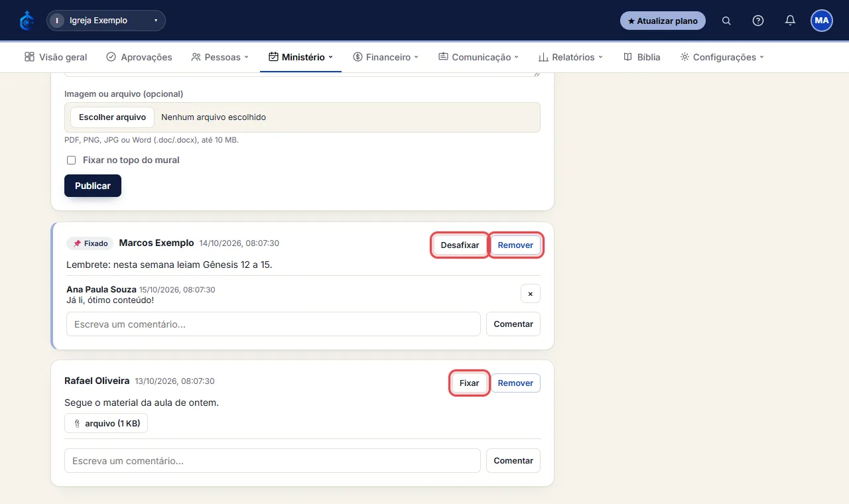Expand the Financeiro menu
Viewport: 849px width, 504px height.
coord(385,57)
